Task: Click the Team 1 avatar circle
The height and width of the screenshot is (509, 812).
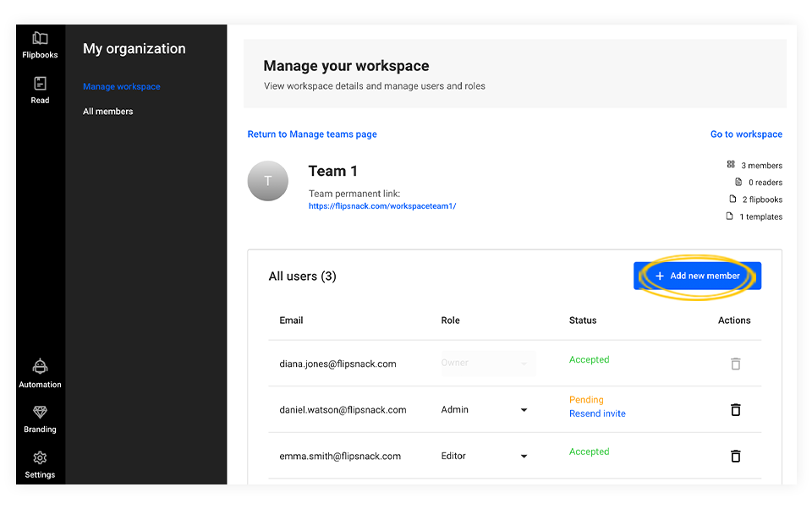Action: 267,181
